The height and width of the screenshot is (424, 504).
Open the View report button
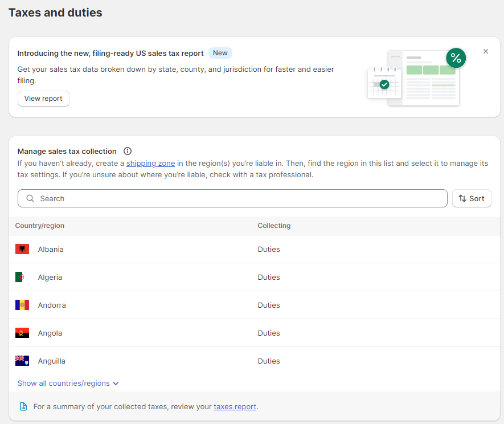[43, 99]
